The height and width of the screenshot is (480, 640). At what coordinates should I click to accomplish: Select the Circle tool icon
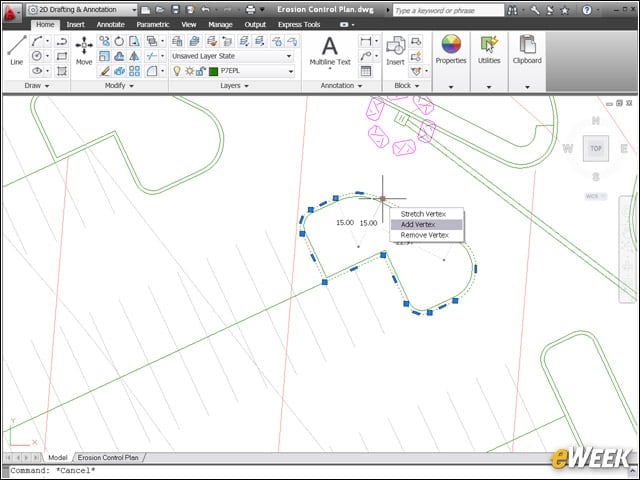point(37,56)
